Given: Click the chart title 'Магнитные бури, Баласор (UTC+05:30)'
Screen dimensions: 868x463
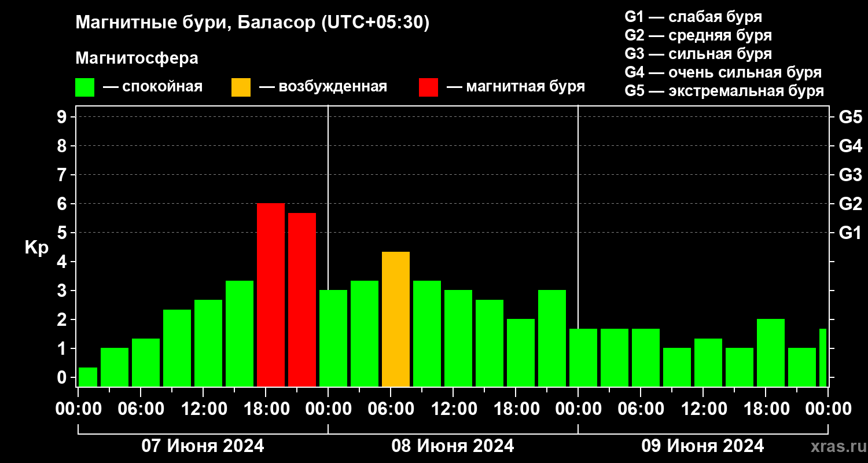Looking at the screenshot, I should (x=253, y=23).
